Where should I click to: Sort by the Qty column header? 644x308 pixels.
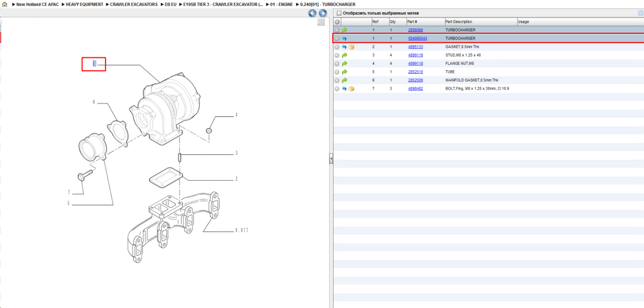(397, 22)
